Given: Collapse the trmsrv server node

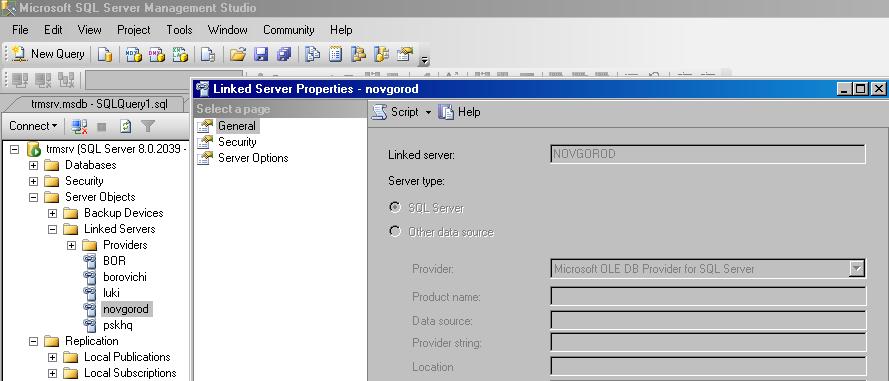Looking at the screenshot, I should [x=15, y=150].
